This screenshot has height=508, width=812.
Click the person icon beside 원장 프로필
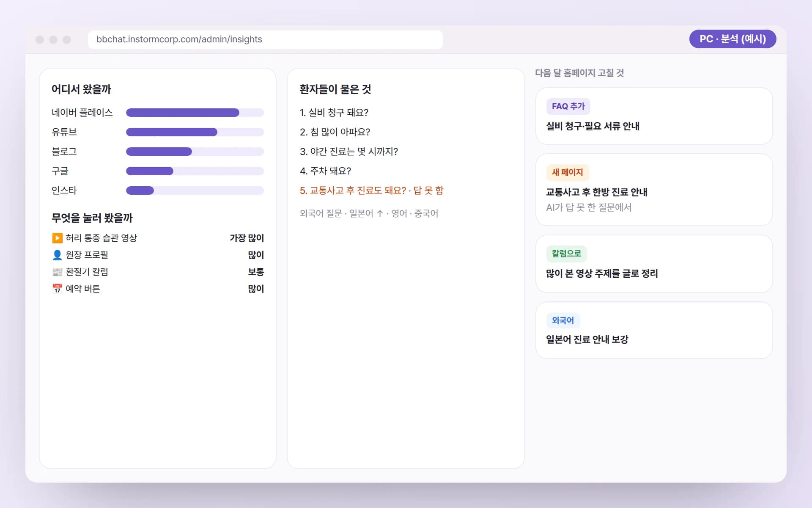[57, 255]
